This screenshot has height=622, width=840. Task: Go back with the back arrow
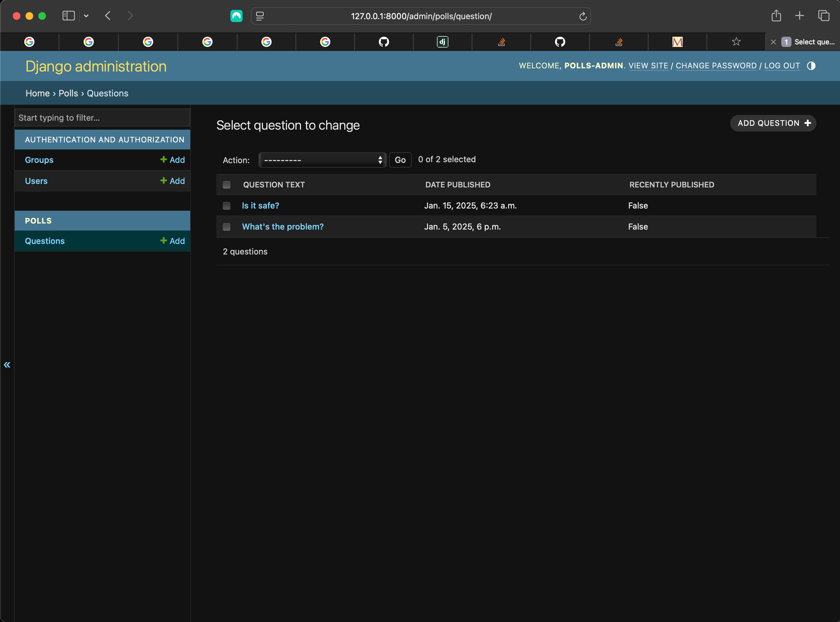[x=108, y=16]
